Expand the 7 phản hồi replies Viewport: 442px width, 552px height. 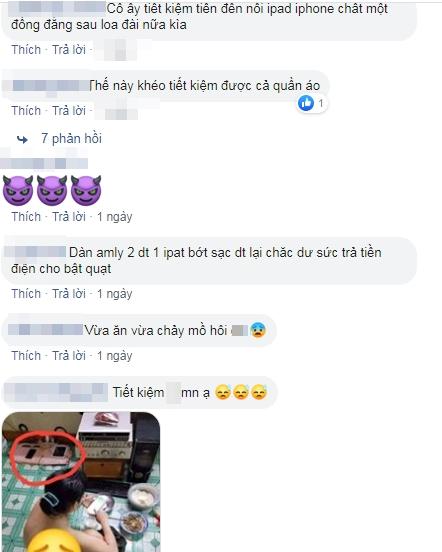point(71,139)
